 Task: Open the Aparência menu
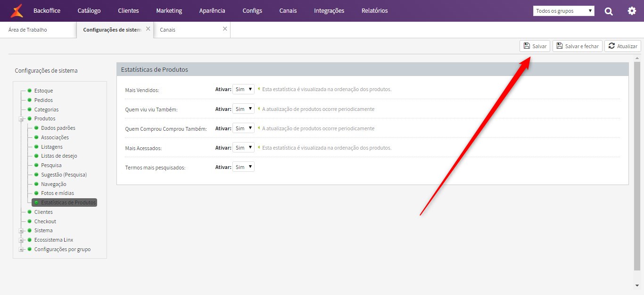tap(212, 10)
